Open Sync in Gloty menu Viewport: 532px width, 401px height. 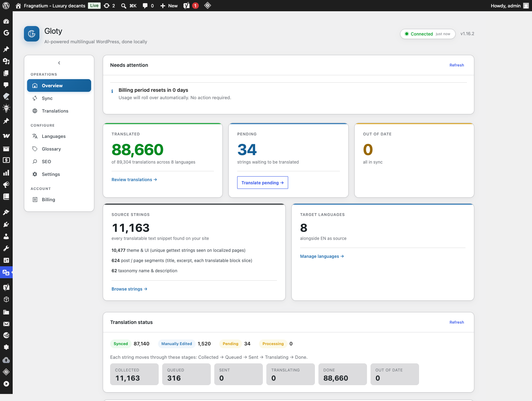[59, 98]
